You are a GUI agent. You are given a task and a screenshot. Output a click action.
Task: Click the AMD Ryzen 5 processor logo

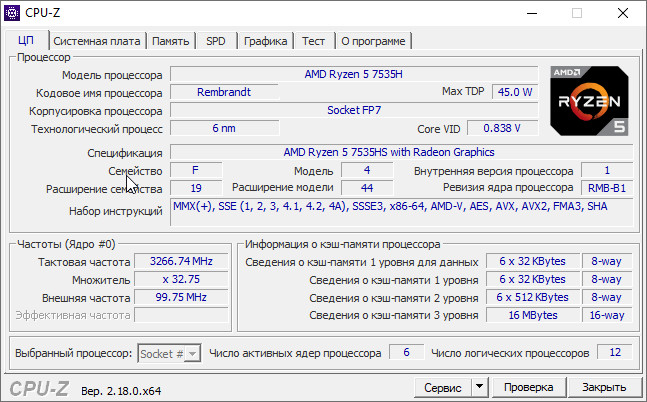[589, 100]
